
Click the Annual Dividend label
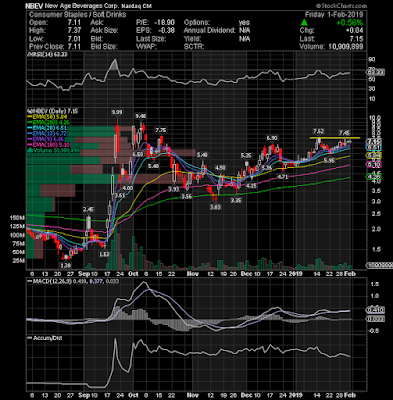coord(209,31)
